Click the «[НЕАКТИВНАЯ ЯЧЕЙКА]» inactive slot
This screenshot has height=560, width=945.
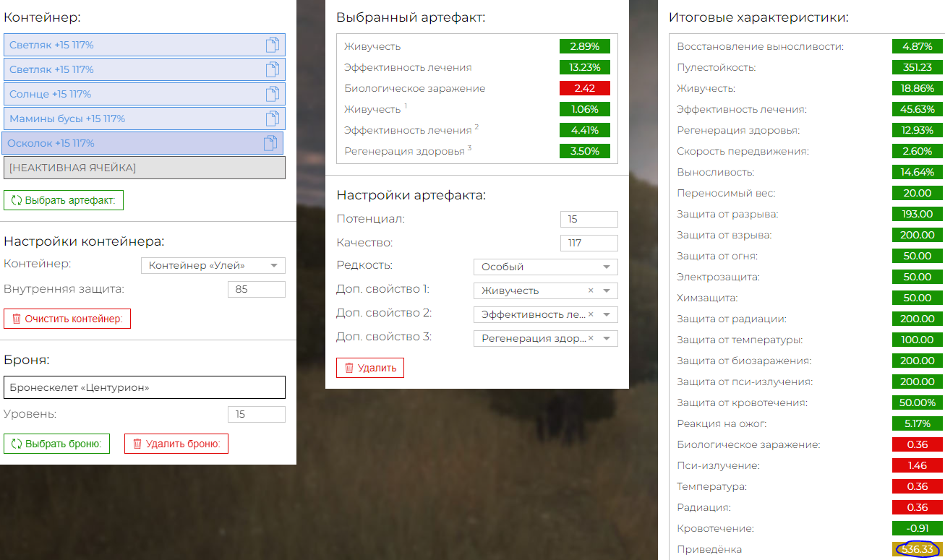pyautogui.click(x=145, y=168)
